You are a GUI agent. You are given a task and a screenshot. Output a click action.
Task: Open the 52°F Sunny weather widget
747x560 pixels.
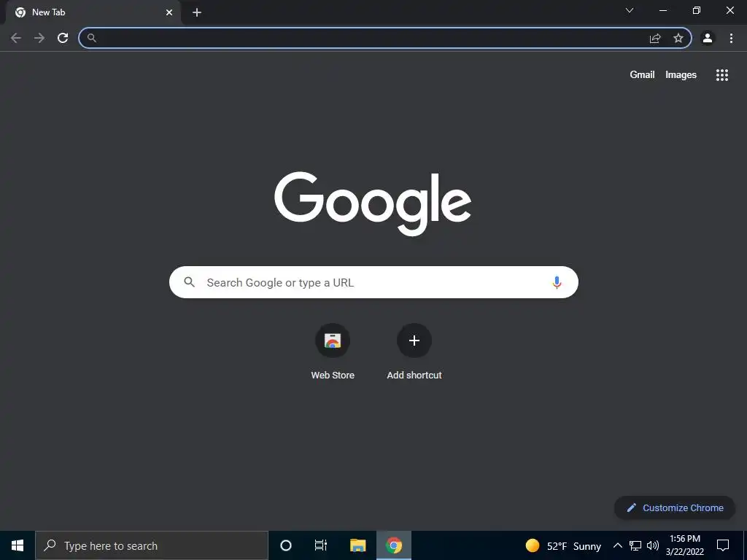click(x=563, y=545)
